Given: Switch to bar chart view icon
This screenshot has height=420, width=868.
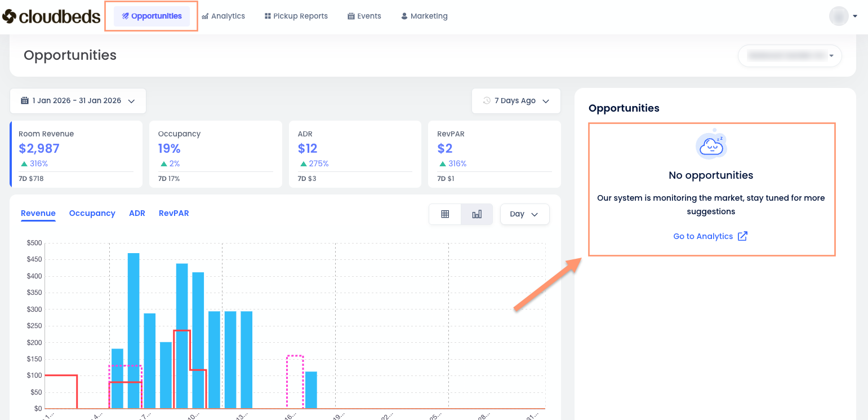Looking at the screenshot, I should [477, 214].
